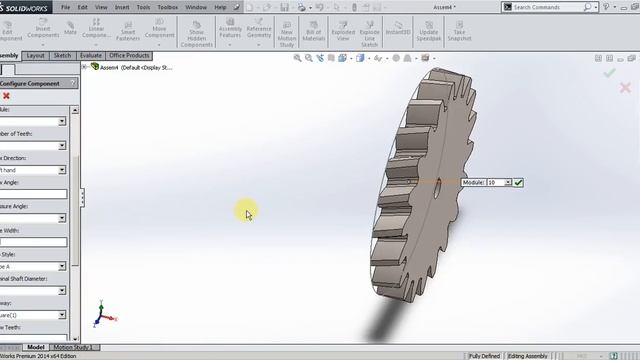Open the File menu
This screenshot has height=360, width=640.
[x=65, y=7]
